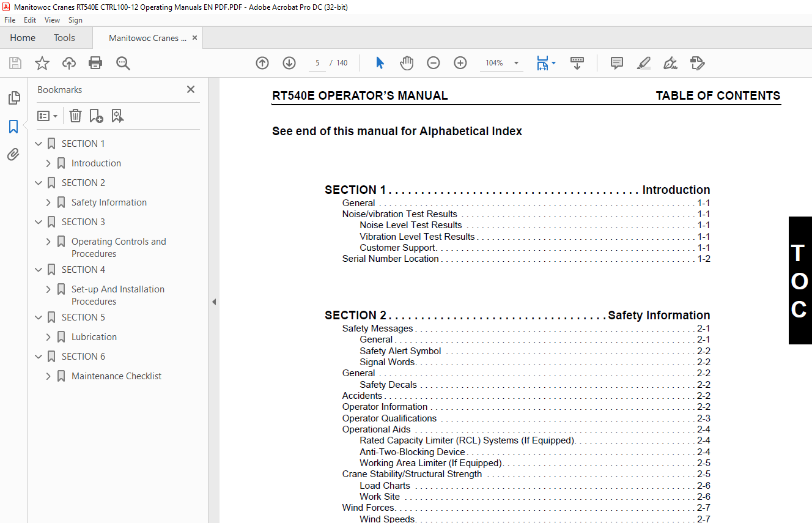Click Noise Level Test Results entry
The height and width of the screenshot is (523, 812).
point(411,225)
